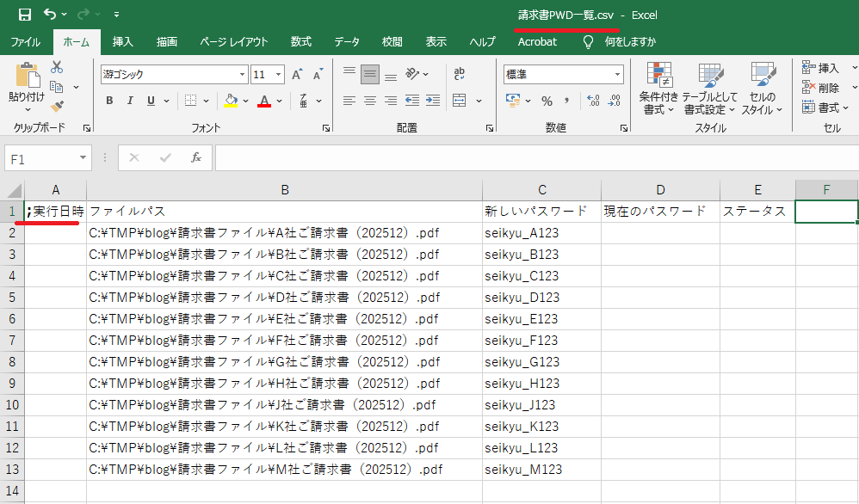Image resolution: width=859 pixels, height=504 pixels.
Task: Click the Increase Font Size icon
Action: pyautogui.click(x=297, y=75)
